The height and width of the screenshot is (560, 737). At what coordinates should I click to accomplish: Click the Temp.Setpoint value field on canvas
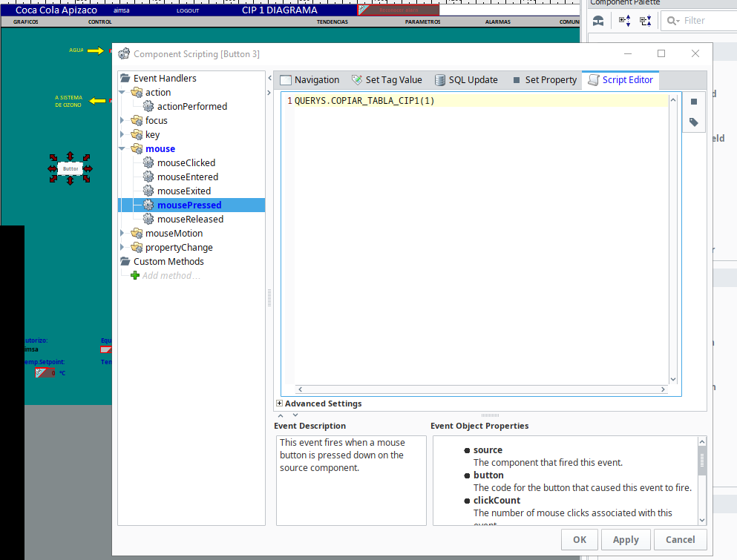tap(45, 373)
